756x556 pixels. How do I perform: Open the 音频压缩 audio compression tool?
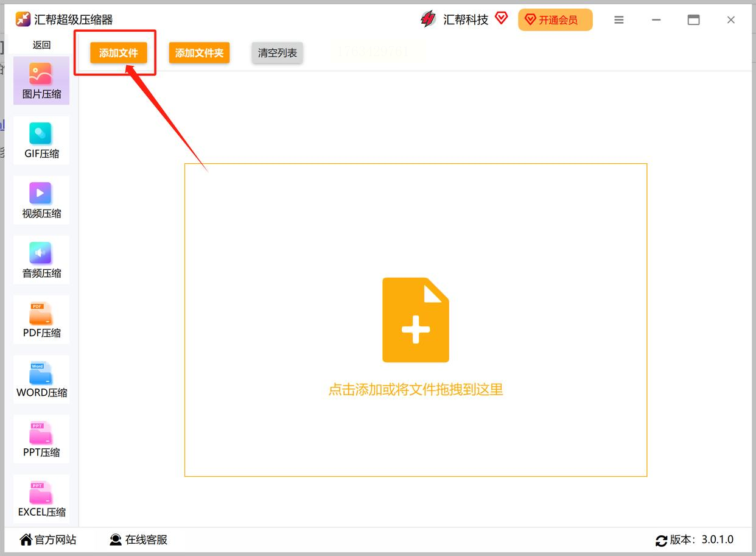point(41,260)
